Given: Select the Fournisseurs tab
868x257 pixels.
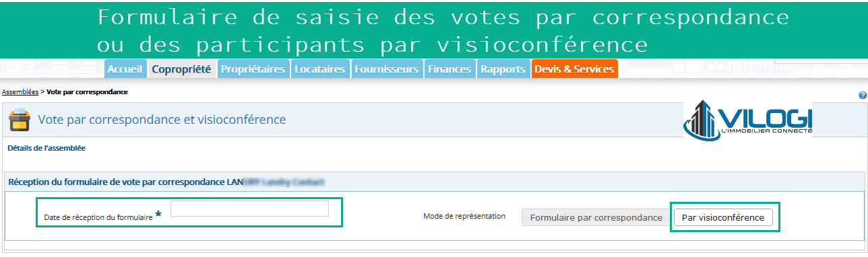Looking at the screenshot, I should pos(387,69).
